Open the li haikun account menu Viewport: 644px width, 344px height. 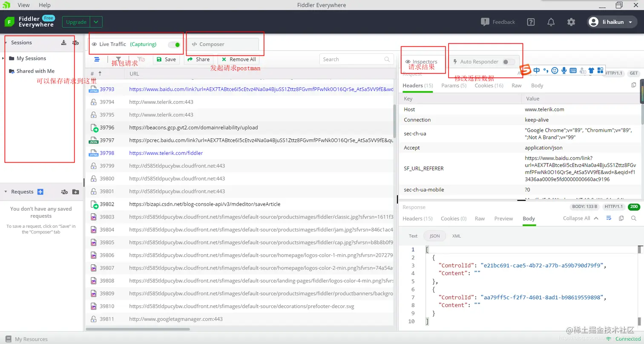coord(612,22)
